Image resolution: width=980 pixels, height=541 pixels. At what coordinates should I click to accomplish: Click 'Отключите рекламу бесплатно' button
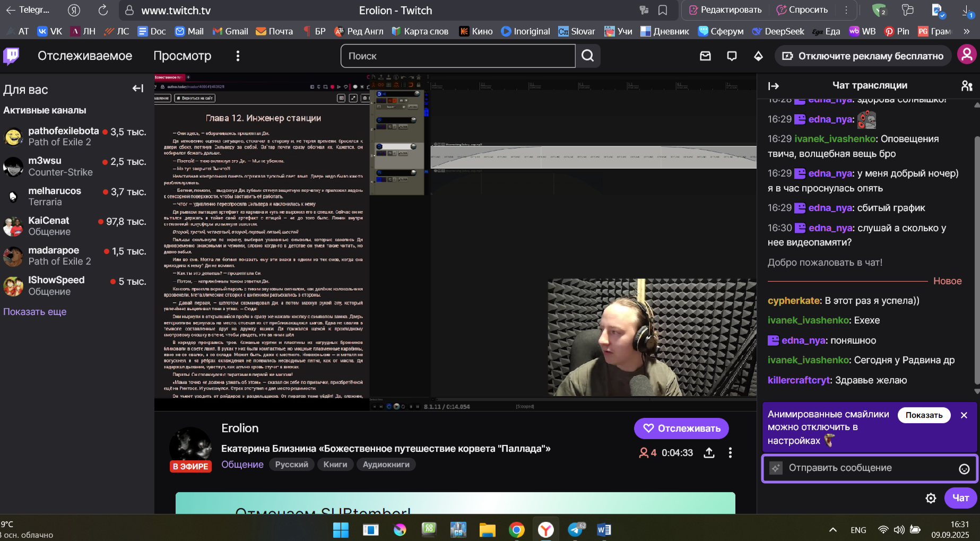click(863, 56)
